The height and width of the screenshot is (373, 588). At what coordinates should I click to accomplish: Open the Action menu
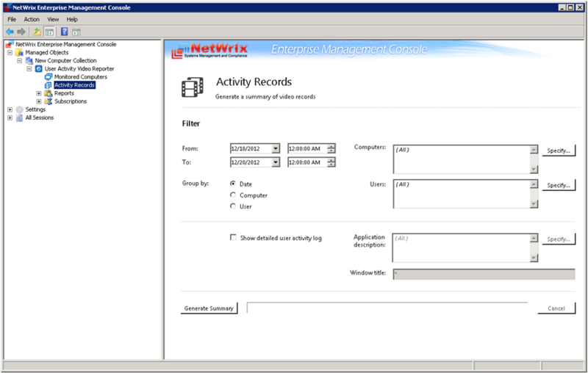tap(32, 20)
